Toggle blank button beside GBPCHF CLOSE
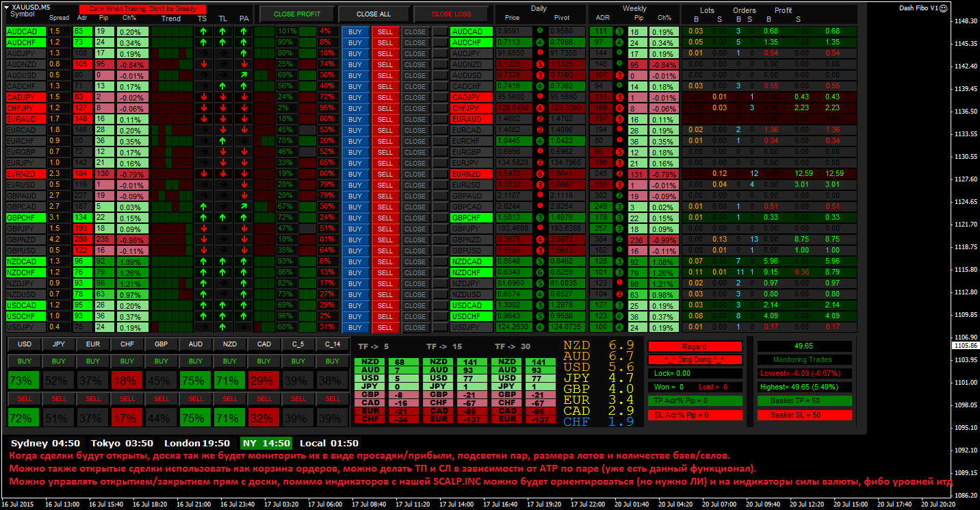 point(439,218)
